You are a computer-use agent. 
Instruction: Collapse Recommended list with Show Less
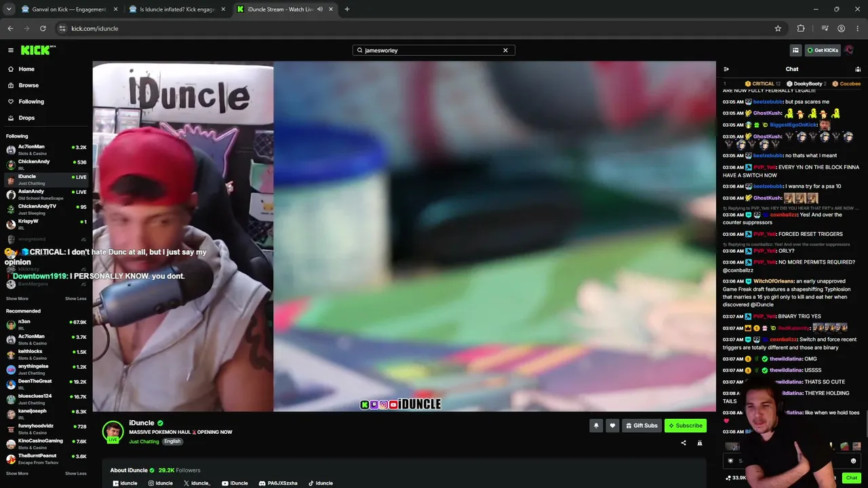(x=76, y=474)
